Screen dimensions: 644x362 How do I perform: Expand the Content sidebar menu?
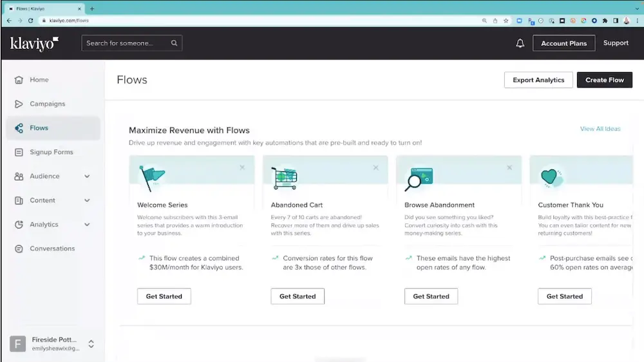[x=87, y=200]
